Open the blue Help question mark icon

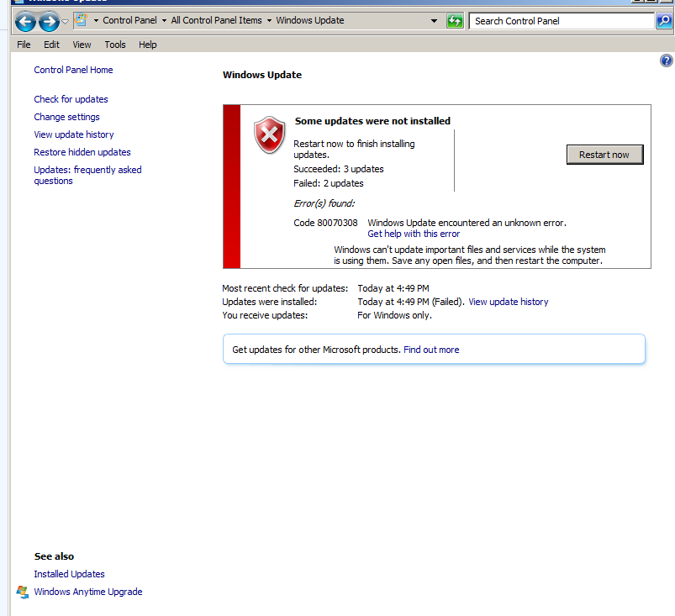666,61
